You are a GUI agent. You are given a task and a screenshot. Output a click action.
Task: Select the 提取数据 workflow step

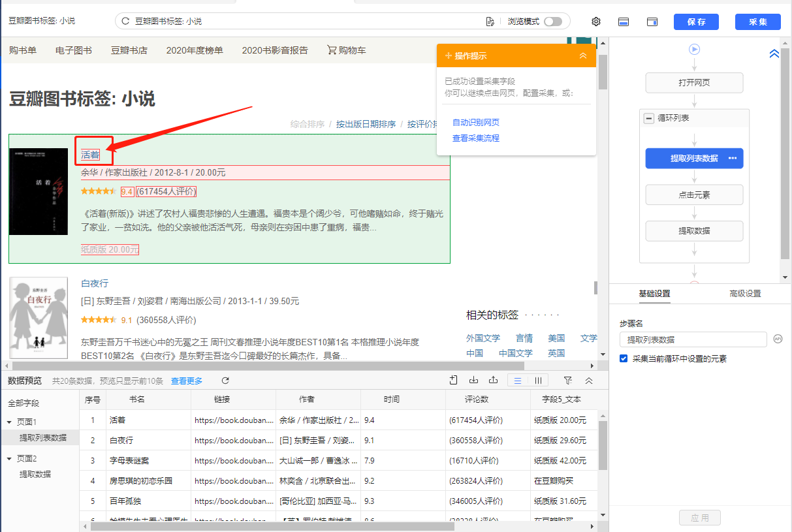694,230
